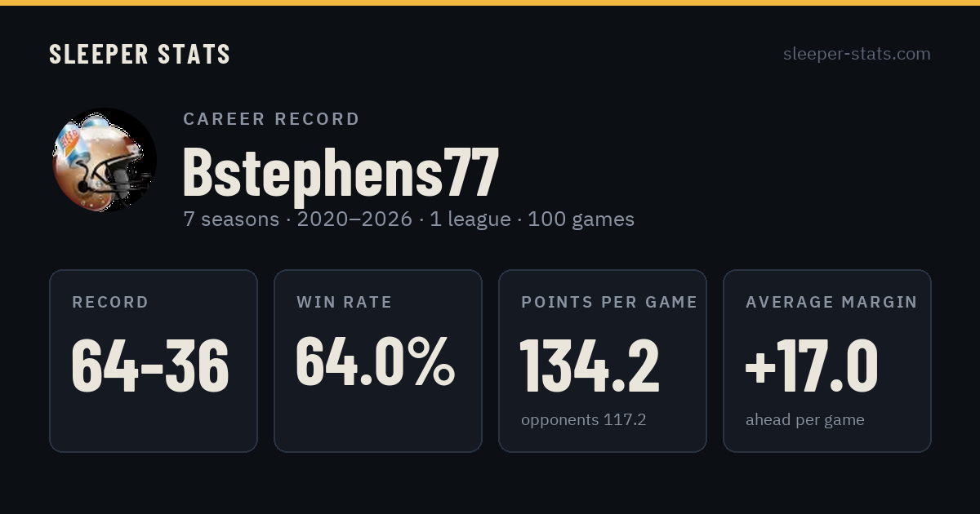This screenshot has height=514, width=980.
Task: Click the 134.2 points value
Action: coord(590,366)
